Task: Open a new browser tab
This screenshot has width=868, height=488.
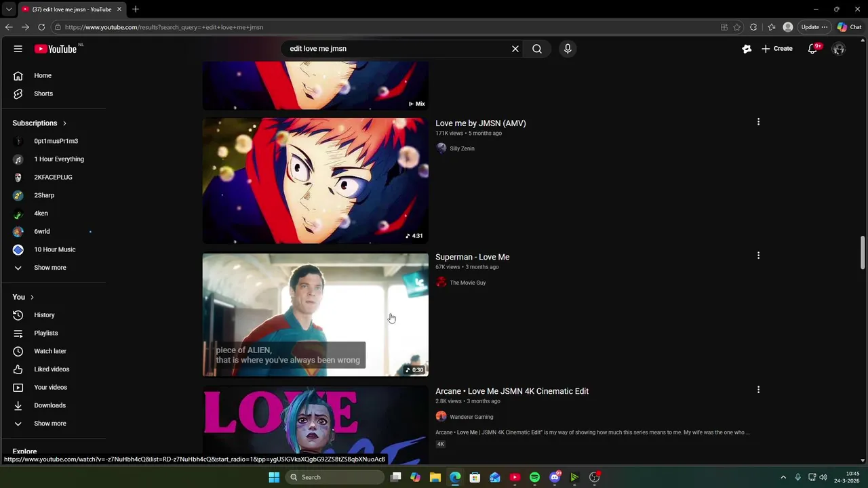Action: (136, 9)
